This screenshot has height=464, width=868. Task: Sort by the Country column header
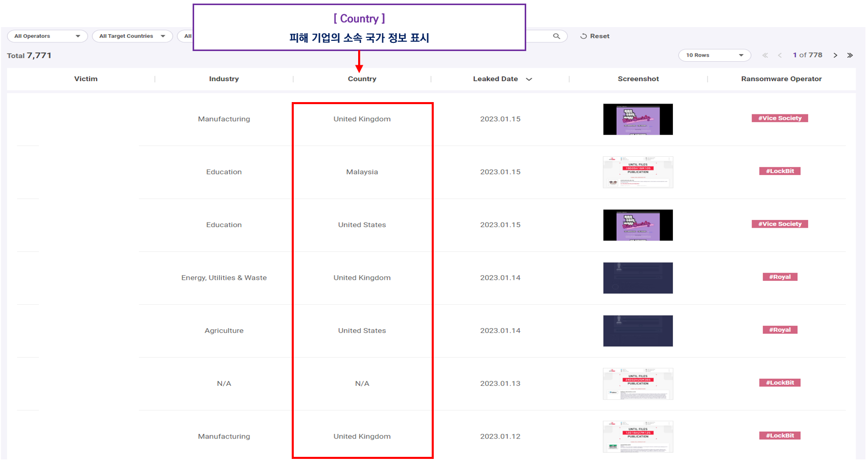(x=362, y=79)
